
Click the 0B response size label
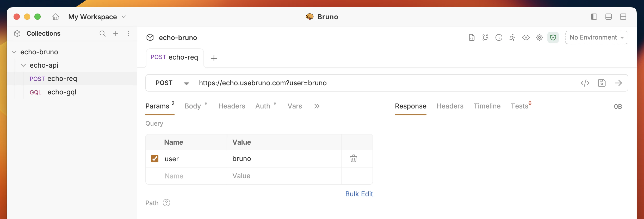click(x=618, y=106)
